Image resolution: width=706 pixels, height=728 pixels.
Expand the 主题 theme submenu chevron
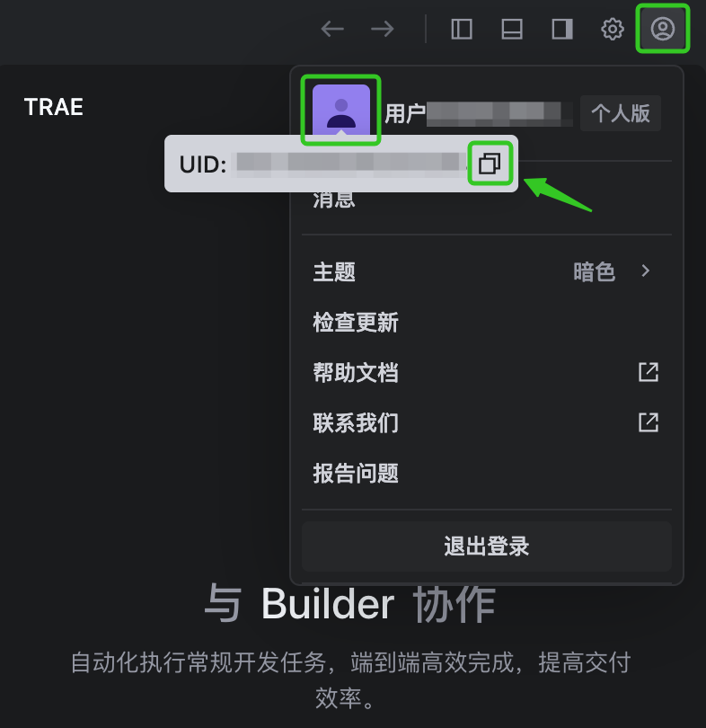click(x=645, y=271)
